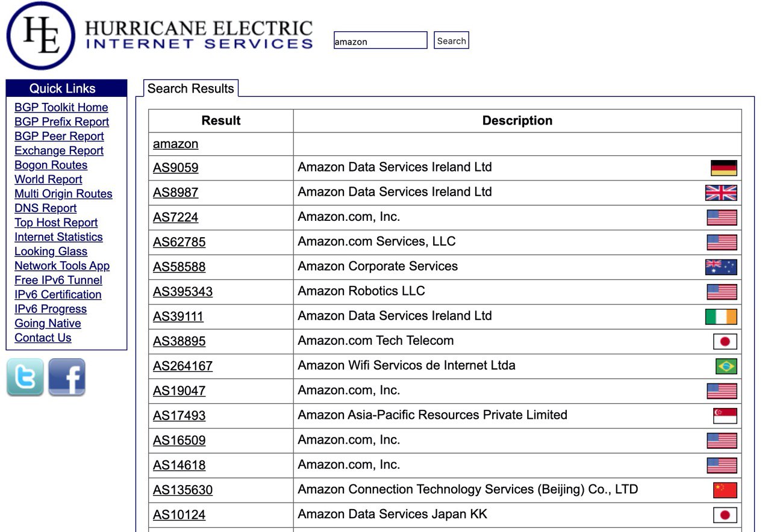Click Japanese flag in AS10124 row
Screen dimensions: 771x532
point(725,515)
